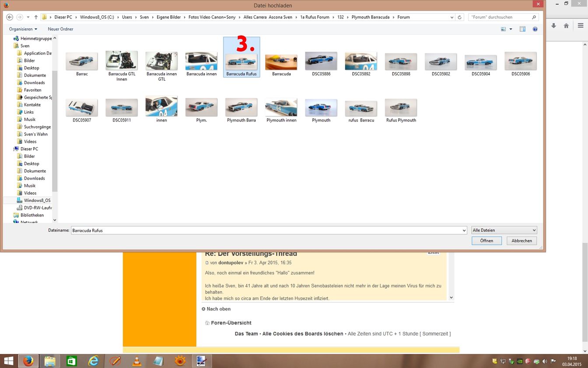
Task: Open the VLC media player taskbar icon
Action: click(136, 361)
